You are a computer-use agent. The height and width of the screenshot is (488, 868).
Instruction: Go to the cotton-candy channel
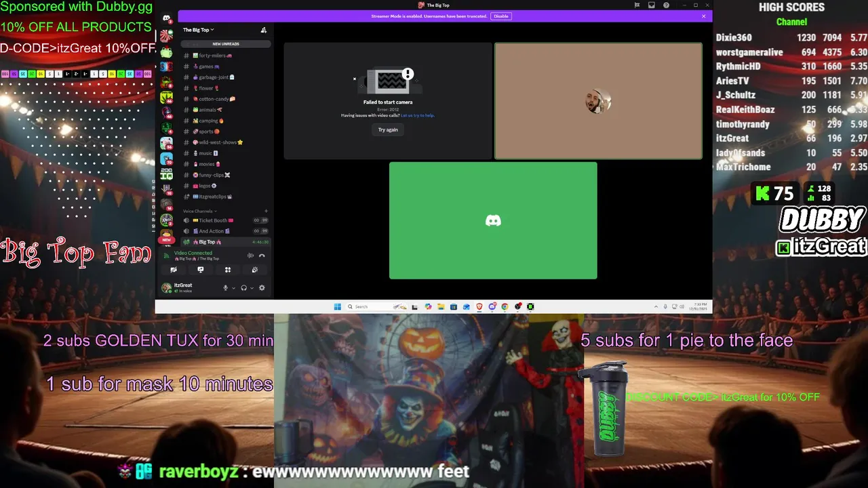[x=226, y=99]
